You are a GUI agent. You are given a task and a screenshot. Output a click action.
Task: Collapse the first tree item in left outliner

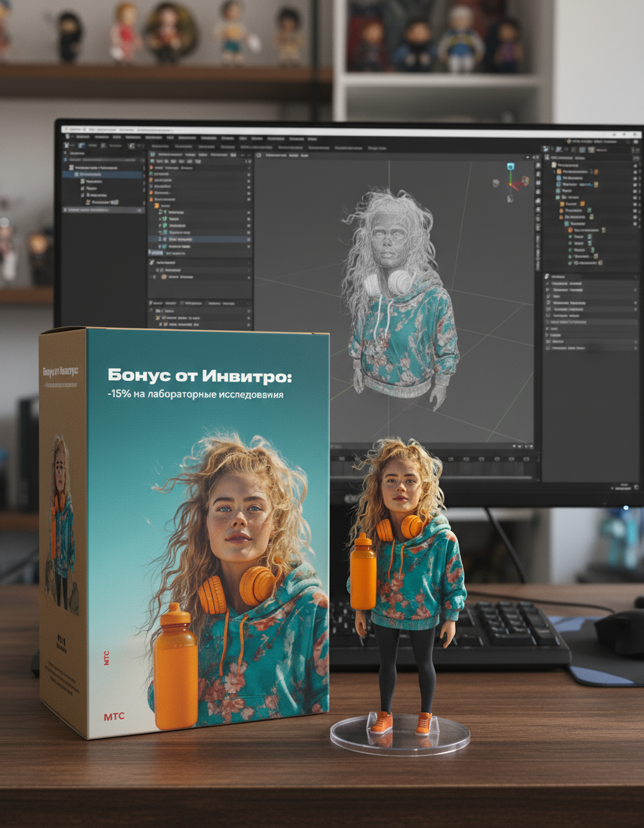[x=66, y=167]
